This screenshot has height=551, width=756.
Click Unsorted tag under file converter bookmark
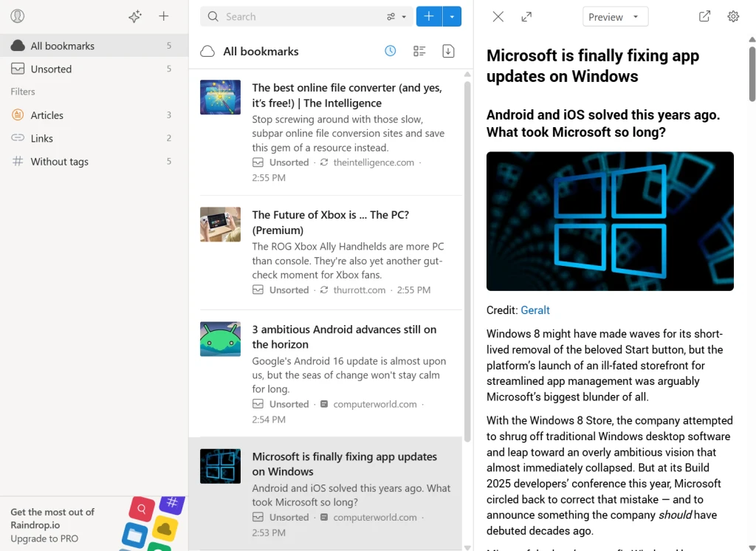coord(289,162)
